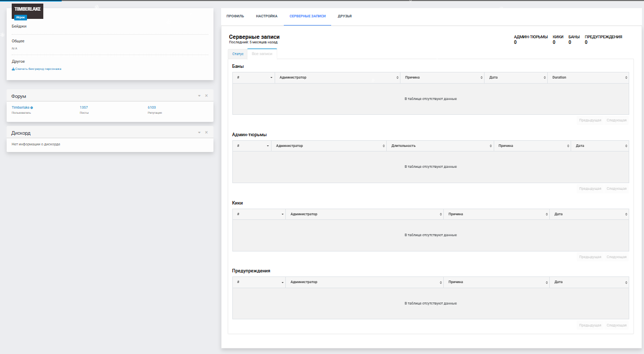Open the # column dropdown in Баны table
644x354 pixels.
click(271, 78)
